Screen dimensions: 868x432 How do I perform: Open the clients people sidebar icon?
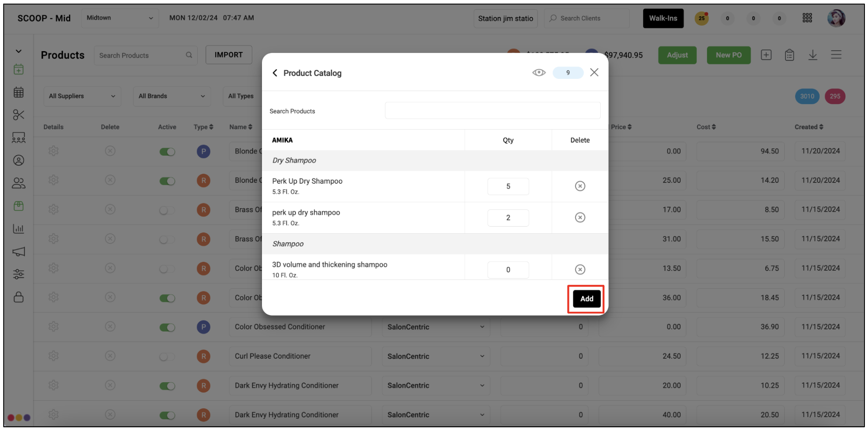19,183
